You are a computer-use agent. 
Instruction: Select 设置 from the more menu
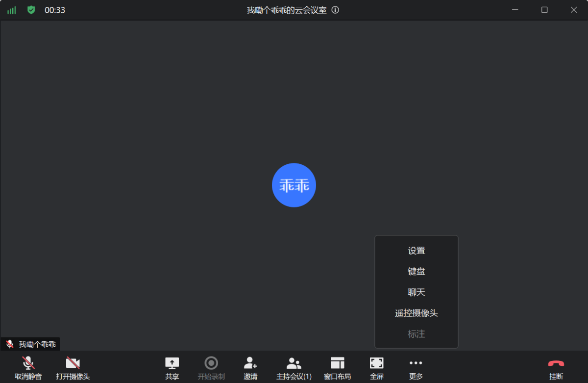point(416,251)
